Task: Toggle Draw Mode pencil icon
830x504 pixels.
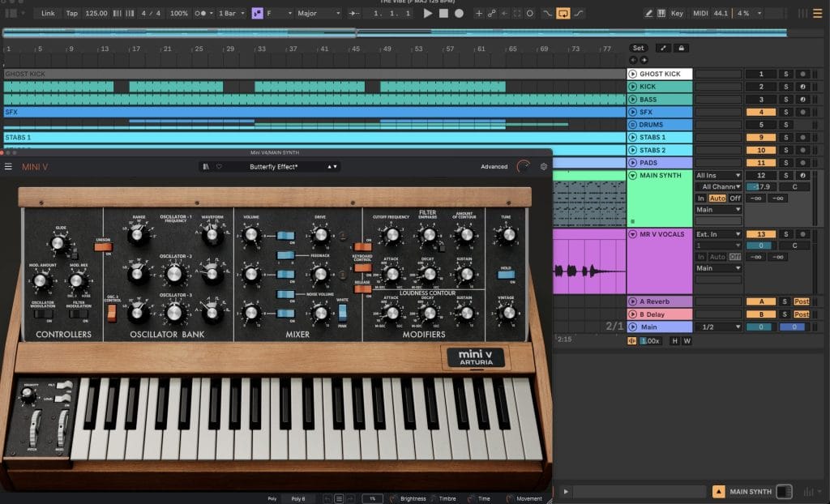Action: coord(648,13)
